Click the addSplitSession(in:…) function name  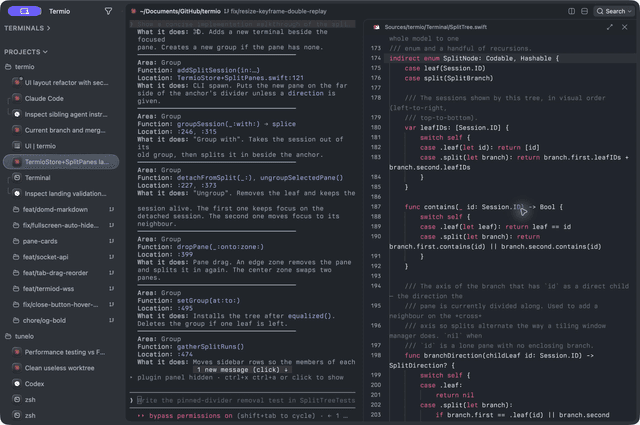coord(218,70)
